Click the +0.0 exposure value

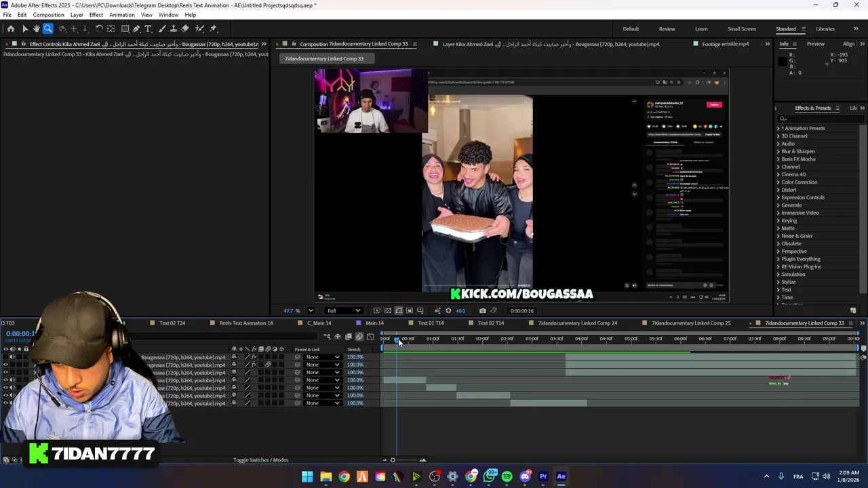pos(460,310)
